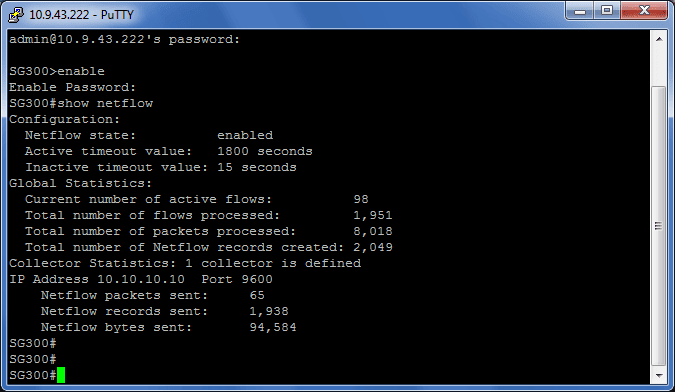Click the Netflow bytes sent value 94,584

[x=273, y=327]
